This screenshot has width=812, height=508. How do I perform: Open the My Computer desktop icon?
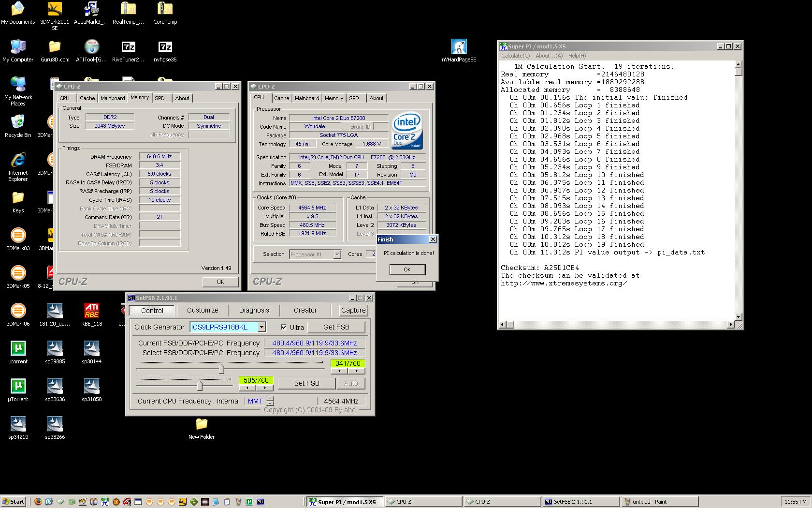click(x=18, y=51)
